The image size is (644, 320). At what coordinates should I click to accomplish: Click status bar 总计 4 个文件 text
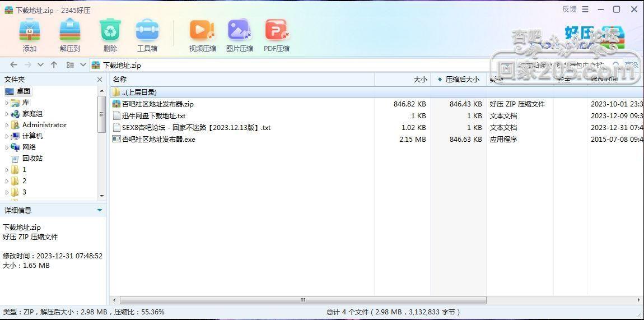pos(394,312)
